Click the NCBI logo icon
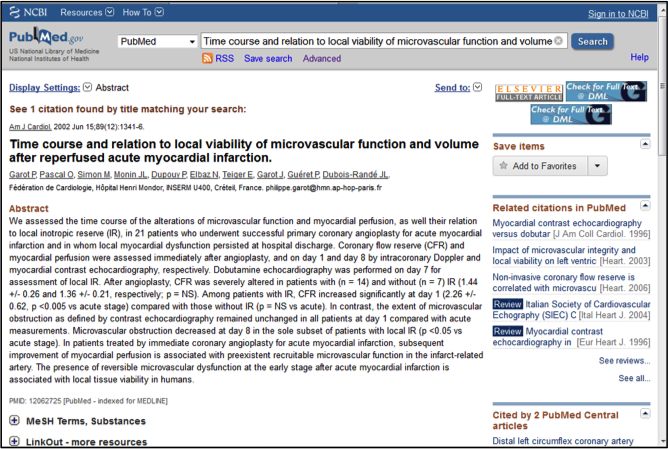Image resolution: width=668 pixels, height=449 pixels. coord(14,12)
